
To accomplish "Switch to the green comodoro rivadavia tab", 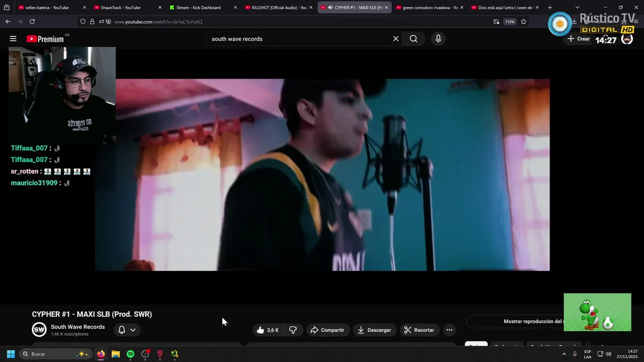I will tap(430, 8).
